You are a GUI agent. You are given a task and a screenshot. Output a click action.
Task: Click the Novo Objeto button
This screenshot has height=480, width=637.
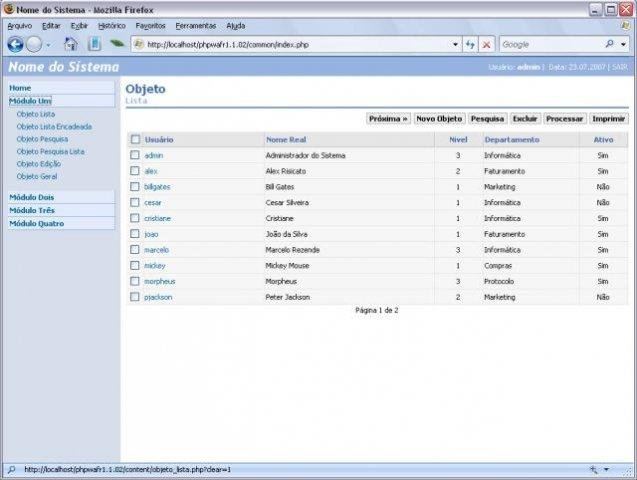[439, 119]
